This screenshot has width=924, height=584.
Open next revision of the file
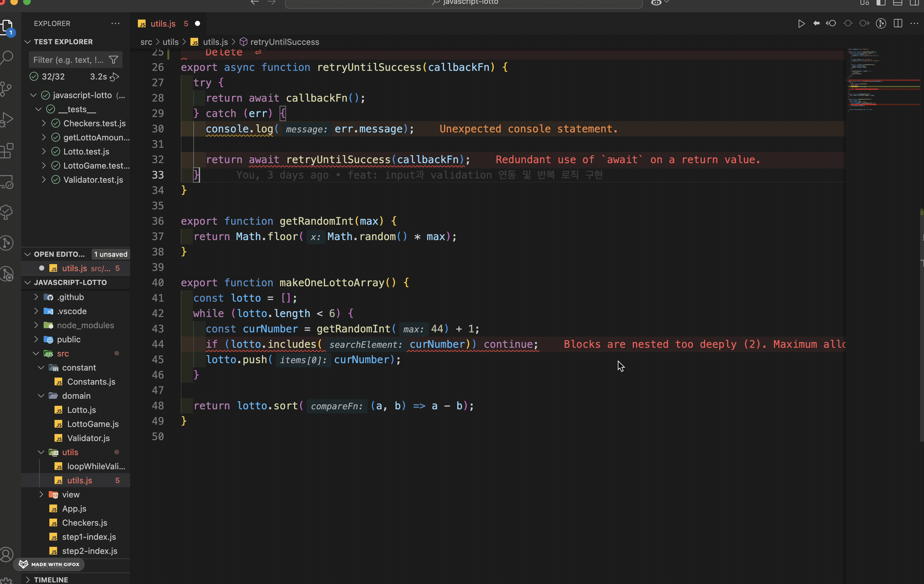864,23
